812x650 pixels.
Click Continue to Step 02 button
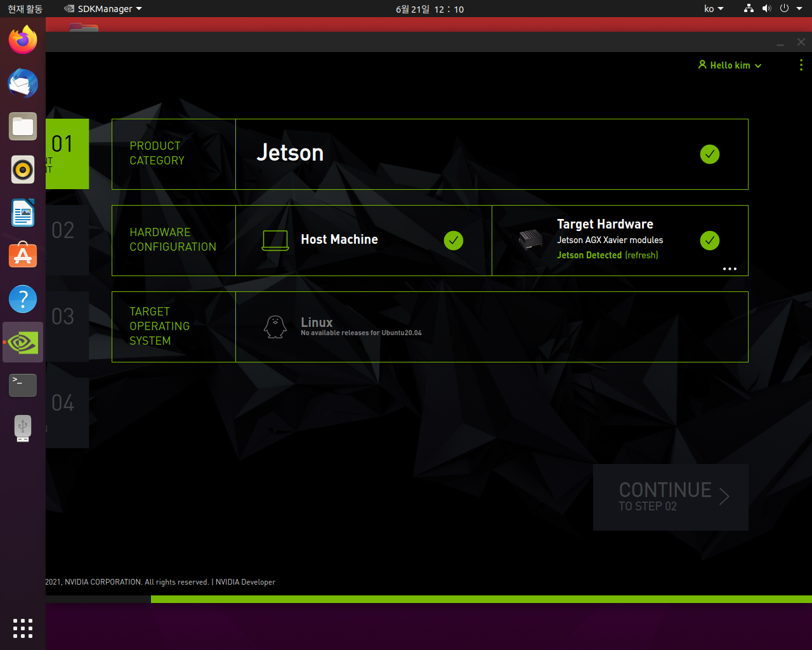click(671, 497)
